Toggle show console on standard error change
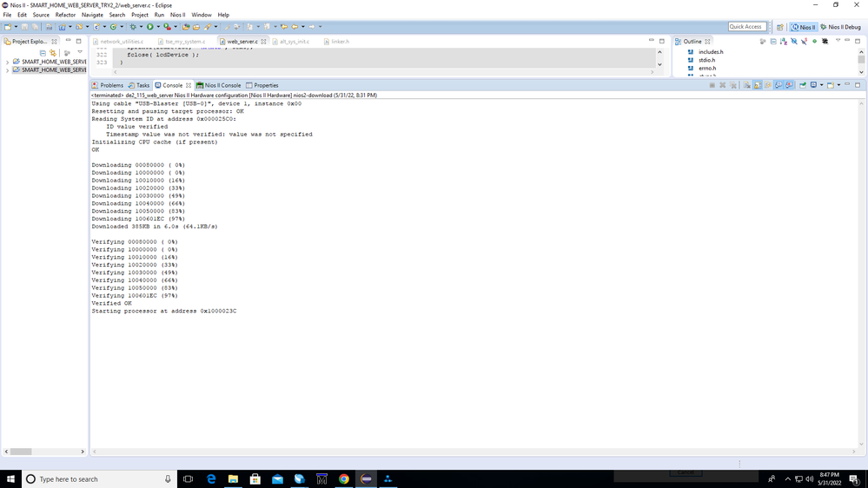This screenshot has height=488, width=868. tap(789, 85)
